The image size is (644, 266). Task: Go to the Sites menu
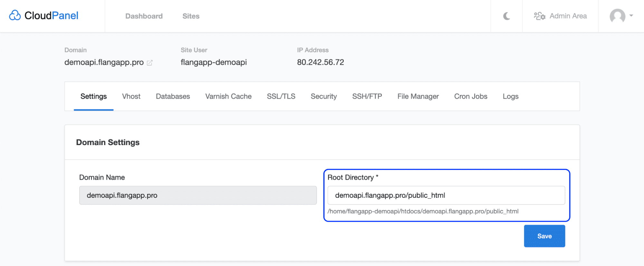191,16
